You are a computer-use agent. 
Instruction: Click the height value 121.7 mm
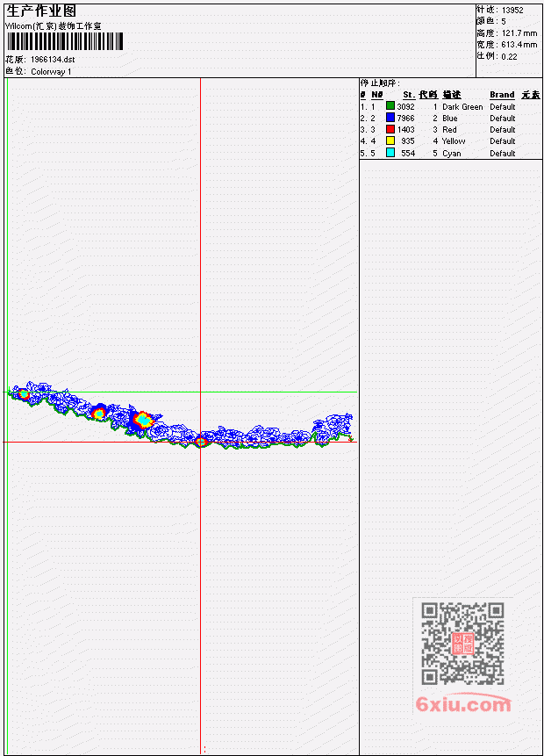coord(519,33)
